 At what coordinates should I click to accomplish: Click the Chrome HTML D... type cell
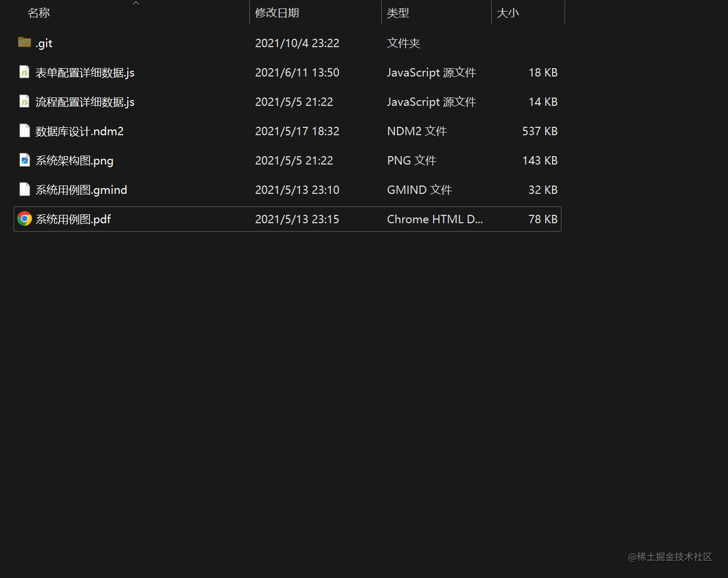coord(435,219)
